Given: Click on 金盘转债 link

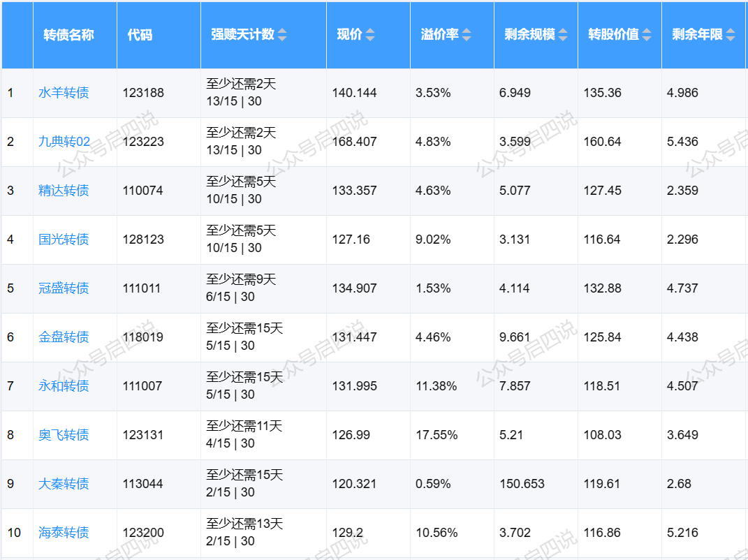Looking at the screenshot, I should point(64,337).
